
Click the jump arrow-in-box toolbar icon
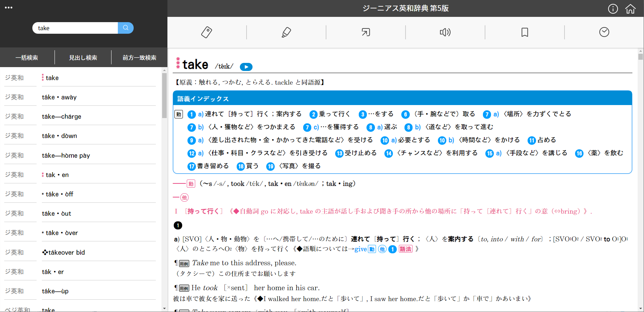click(x=366, y=32)
